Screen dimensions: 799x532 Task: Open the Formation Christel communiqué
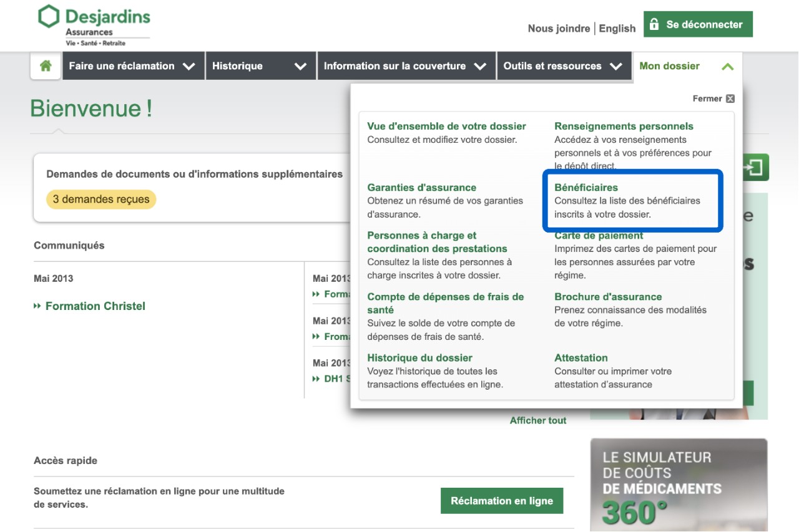click(95, 306)
